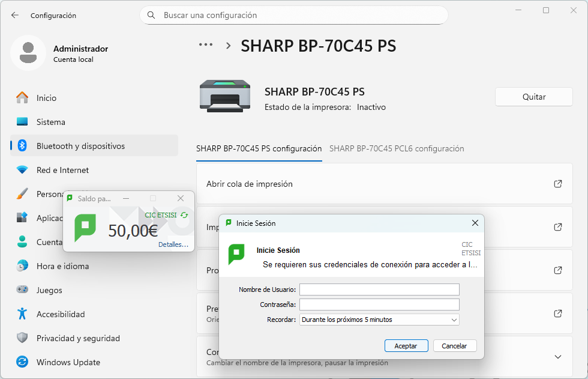
Task: Click the Juegos gamepad icon
Action: tap(22, 290)
